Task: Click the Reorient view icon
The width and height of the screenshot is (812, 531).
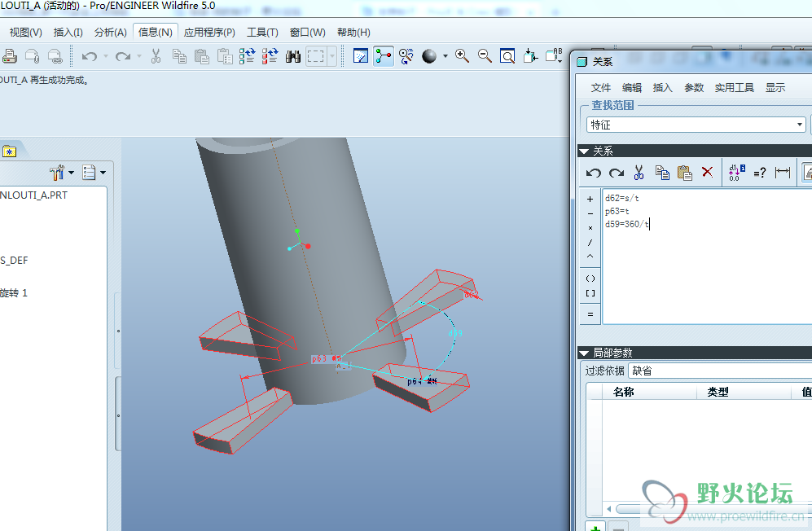Action: (530, 56)
